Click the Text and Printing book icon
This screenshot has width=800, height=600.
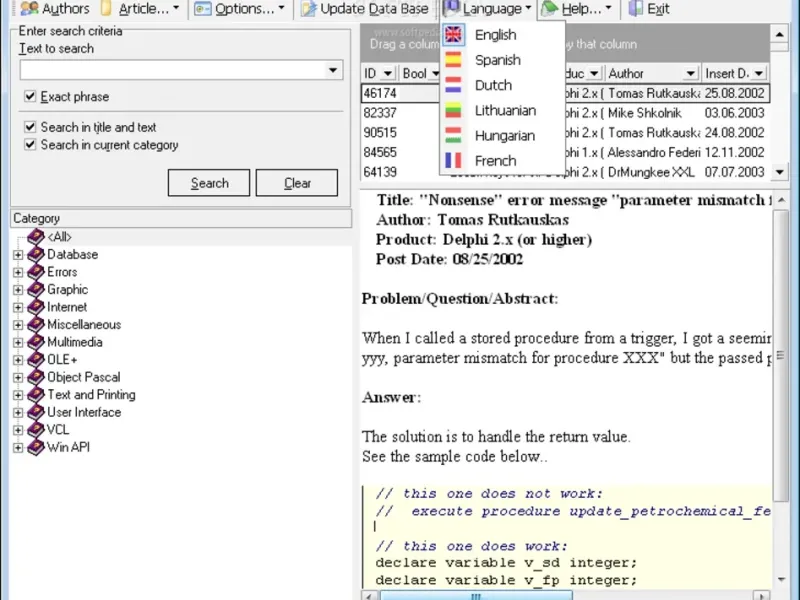[x=36, y=394]
